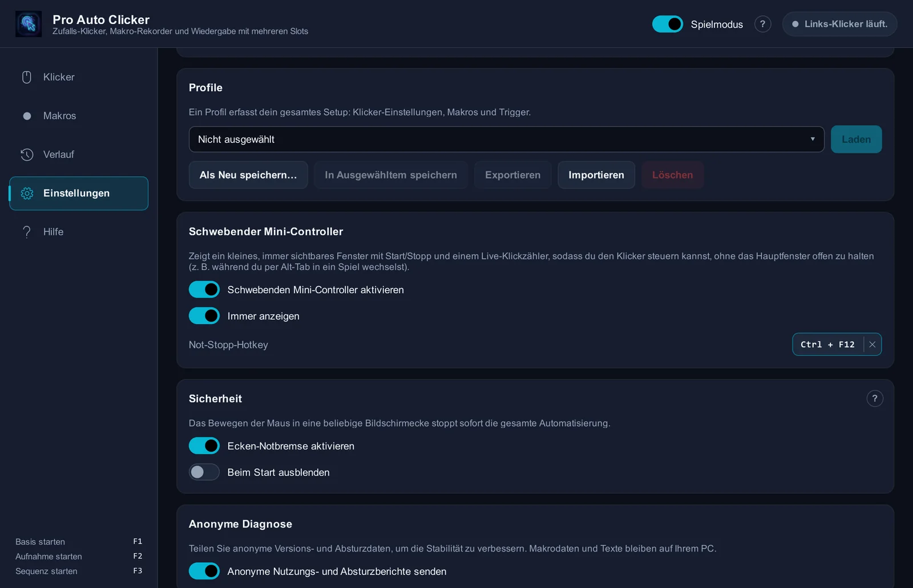Disable the Ecken-Notbremse aktivieren switch
Viewport: 913px width, 588px height.
pyautogui.click(x=204, y=446)
